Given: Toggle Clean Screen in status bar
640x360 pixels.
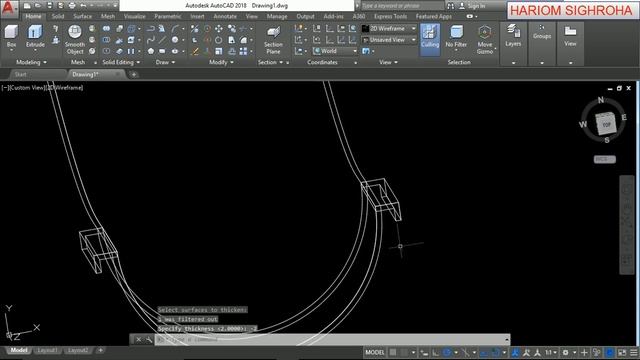Looking at the screenshot, I should [x=622, y=352].
